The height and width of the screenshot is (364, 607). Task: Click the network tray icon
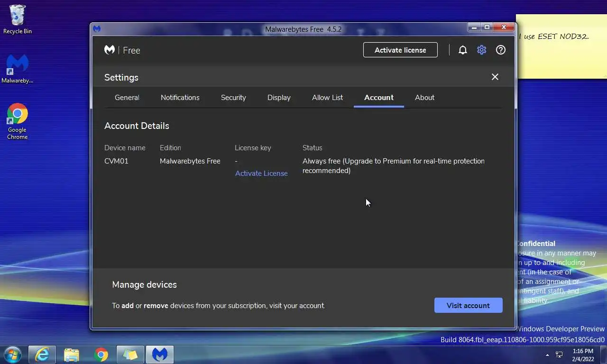(x=559, y=355)
